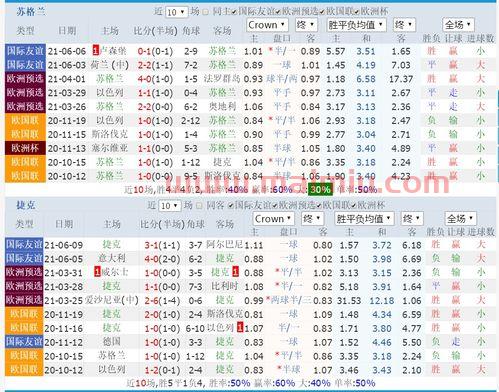Click away team 比利时 in 21-03-28 row
499x392 pixels.
click(224, 286)
